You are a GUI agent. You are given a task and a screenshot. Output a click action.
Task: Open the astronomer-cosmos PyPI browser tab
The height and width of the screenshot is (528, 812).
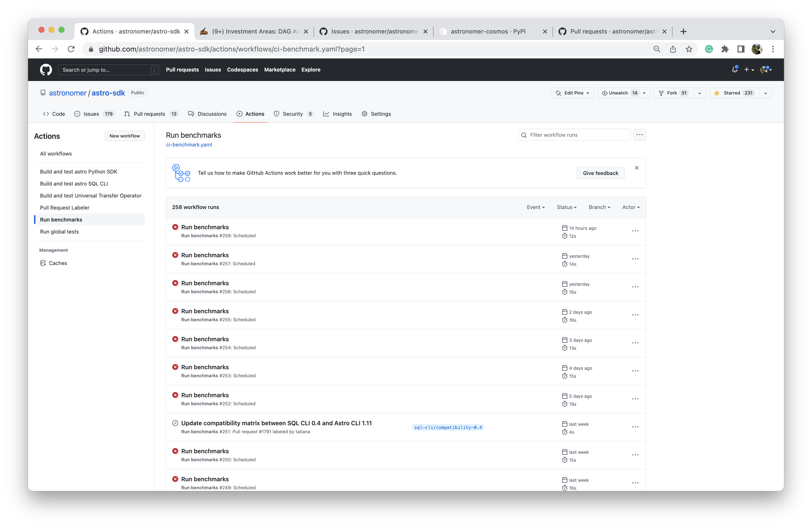click(487, 31)
